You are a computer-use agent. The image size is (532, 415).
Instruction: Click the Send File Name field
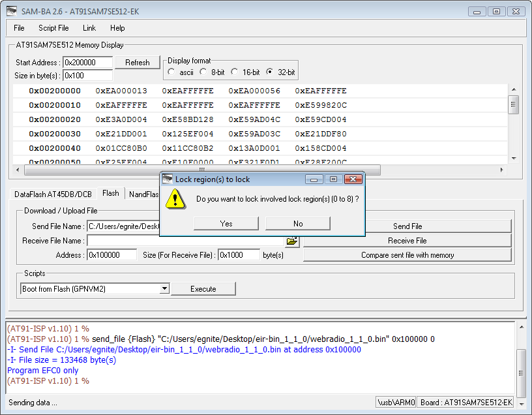click(x=123, y=226)
